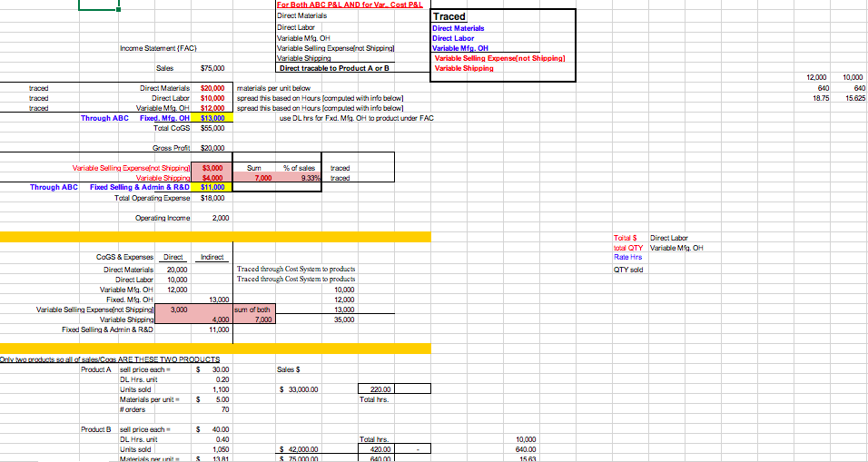Select the blue 'Through ABC' label beside Fixed Mfg. OH
This screenshot has height=462, width=868.
(x=104, y=118)
